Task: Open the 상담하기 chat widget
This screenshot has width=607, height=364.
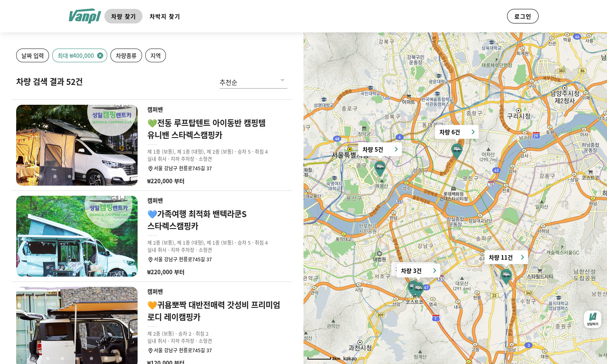Action: [x=592, y=319]
